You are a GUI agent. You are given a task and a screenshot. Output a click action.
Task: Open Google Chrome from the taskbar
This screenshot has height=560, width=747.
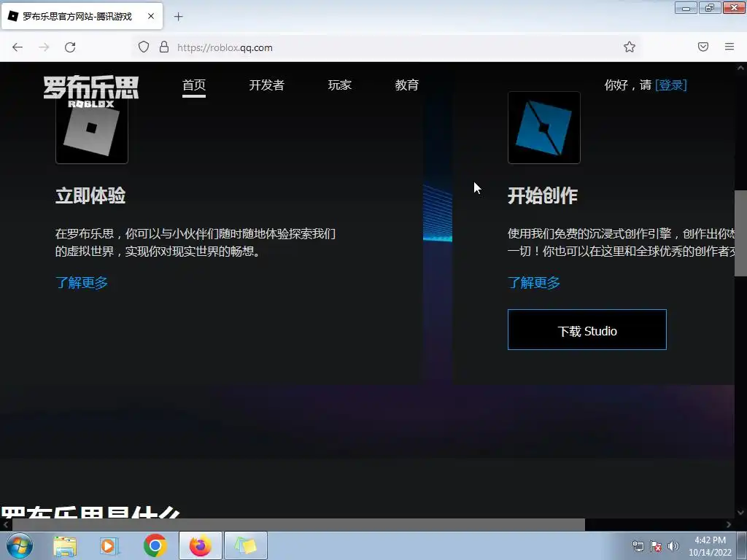pos(155,545)
